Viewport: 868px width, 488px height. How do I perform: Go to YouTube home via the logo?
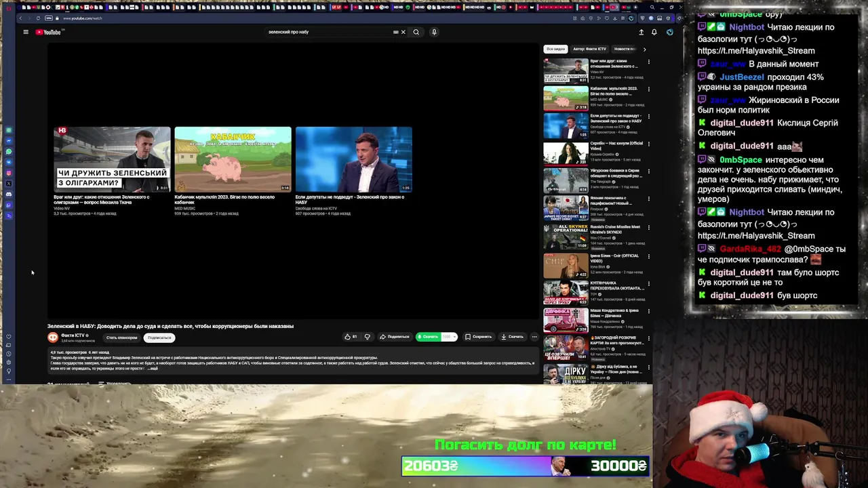tap(48, 32)
